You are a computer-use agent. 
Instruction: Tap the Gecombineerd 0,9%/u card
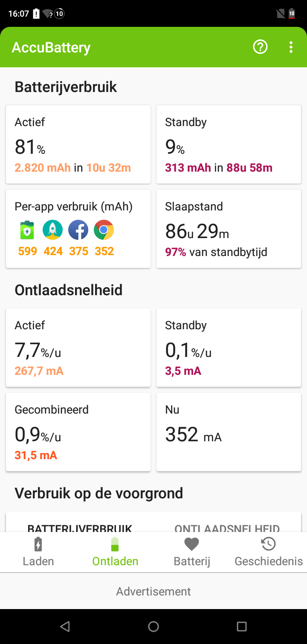coord(78,432)
